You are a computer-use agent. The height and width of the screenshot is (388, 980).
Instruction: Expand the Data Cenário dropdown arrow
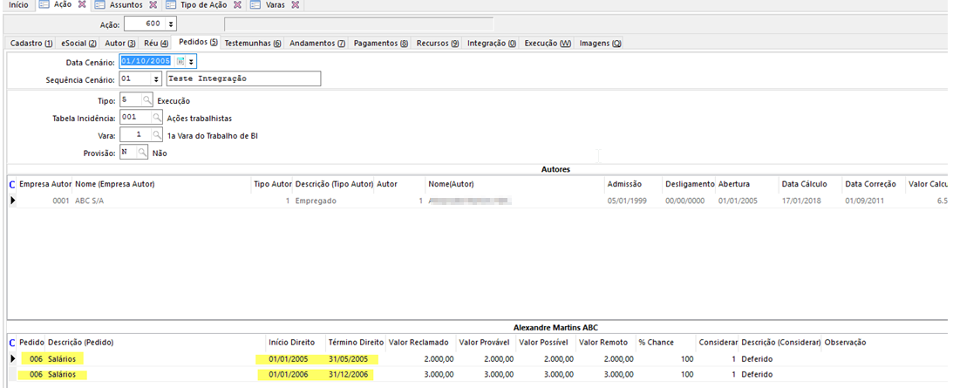click(192, 62)
